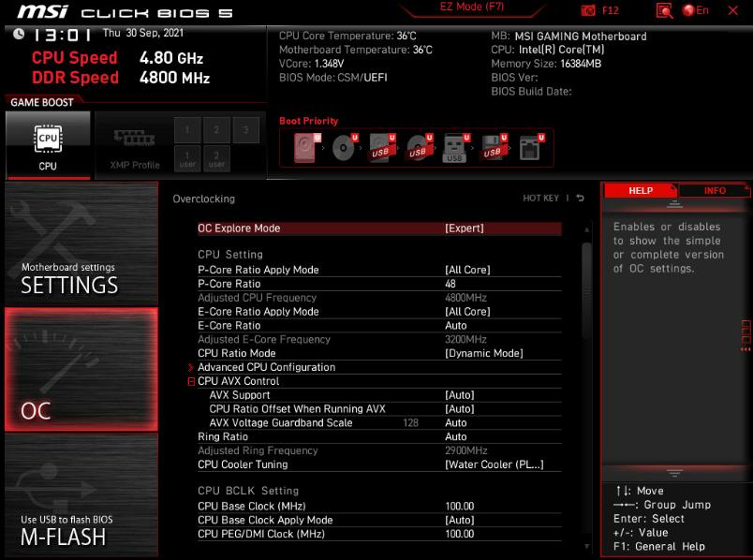Image resolution: width=753 pixels, height=560 pixels.
Task: Switch to EZ Mode (F7)
Action: [472, 7]
